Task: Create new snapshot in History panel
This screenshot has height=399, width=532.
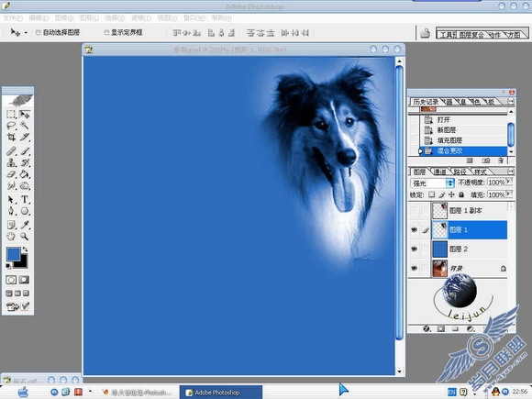Action: [x=486, y=161]
